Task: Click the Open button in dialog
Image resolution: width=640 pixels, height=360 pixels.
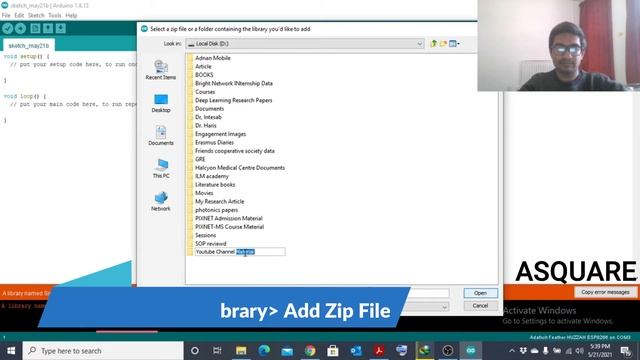Action: (x=480, y=293)
